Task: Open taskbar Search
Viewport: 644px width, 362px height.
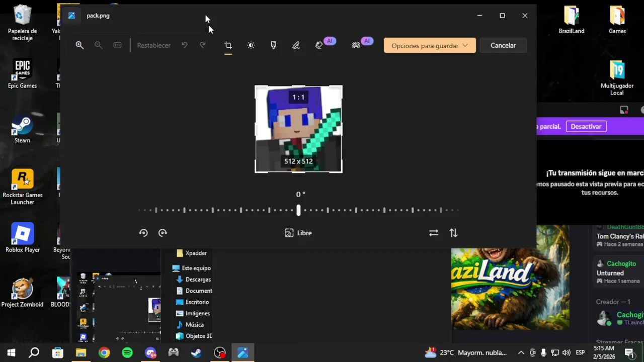Action: coord(34,352)
